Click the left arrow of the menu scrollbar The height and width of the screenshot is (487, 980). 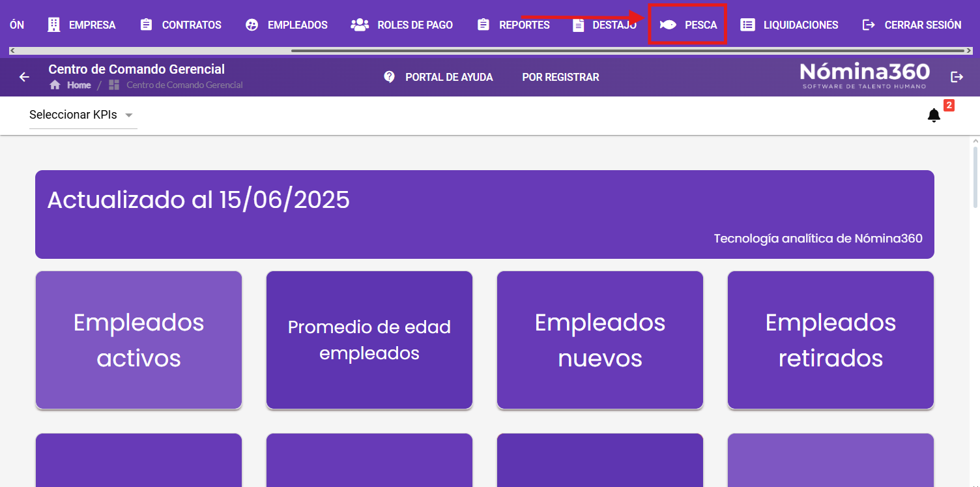[13, 50]
